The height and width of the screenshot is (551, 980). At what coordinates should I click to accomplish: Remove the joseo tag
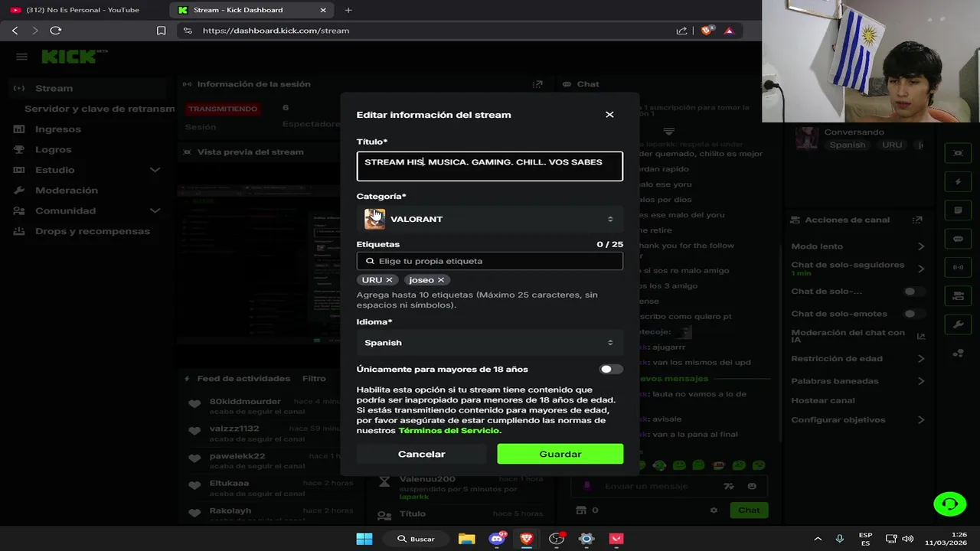(x=441, y=280)
